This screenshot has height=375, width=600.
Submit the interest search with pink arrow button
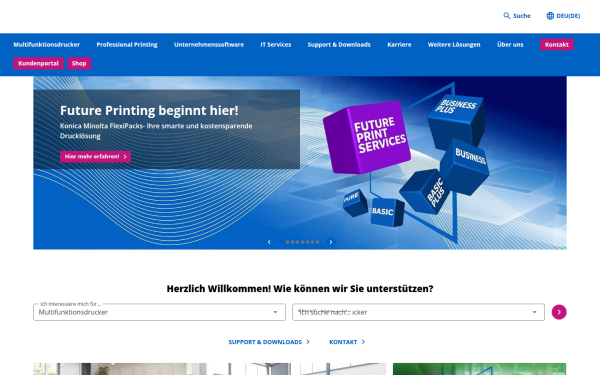pyautogui.click(x=559, y=312)
